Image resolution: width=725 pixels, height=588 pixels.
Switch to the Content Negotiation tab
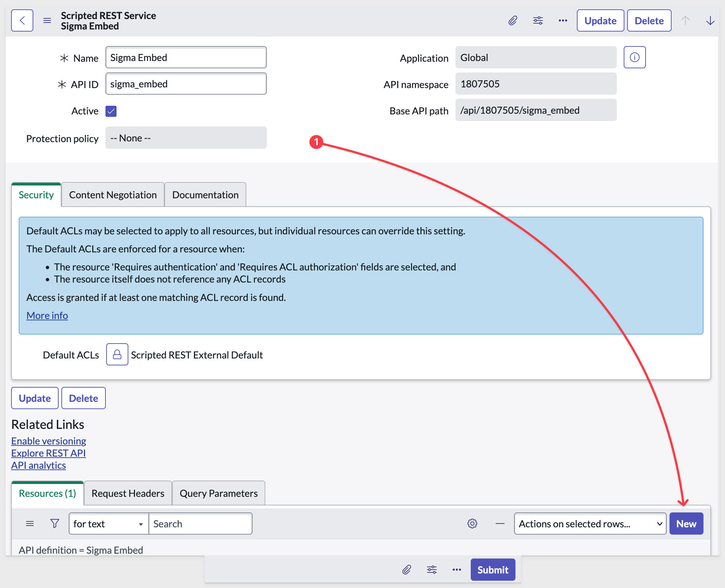pyautogui.click(x=113, y=195)
